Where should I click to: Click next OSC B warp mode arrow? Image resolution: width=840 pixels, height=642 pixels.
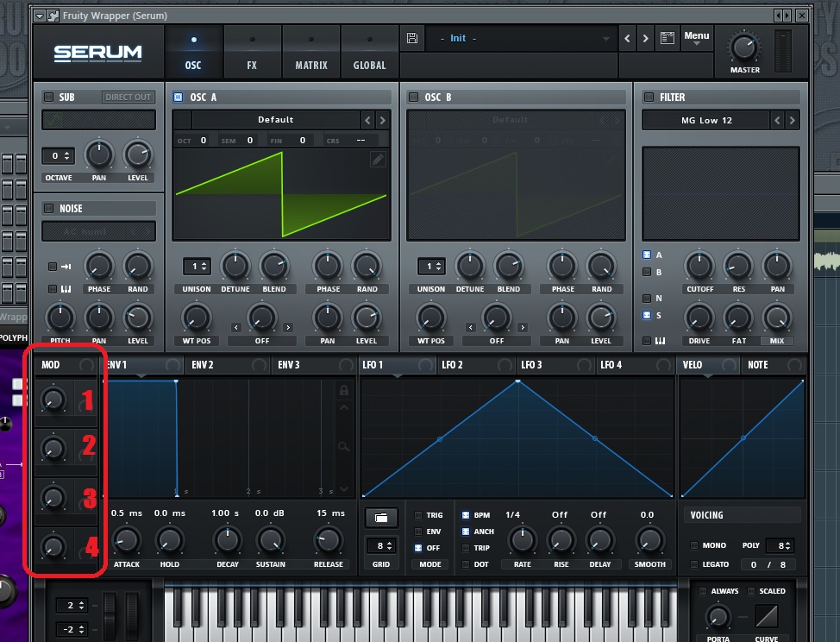tap(523, 327)
